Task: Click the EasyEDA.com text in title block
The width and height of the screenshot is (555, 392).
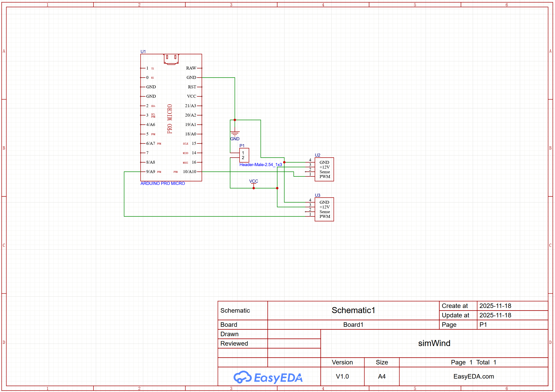Action: point(474,376)
